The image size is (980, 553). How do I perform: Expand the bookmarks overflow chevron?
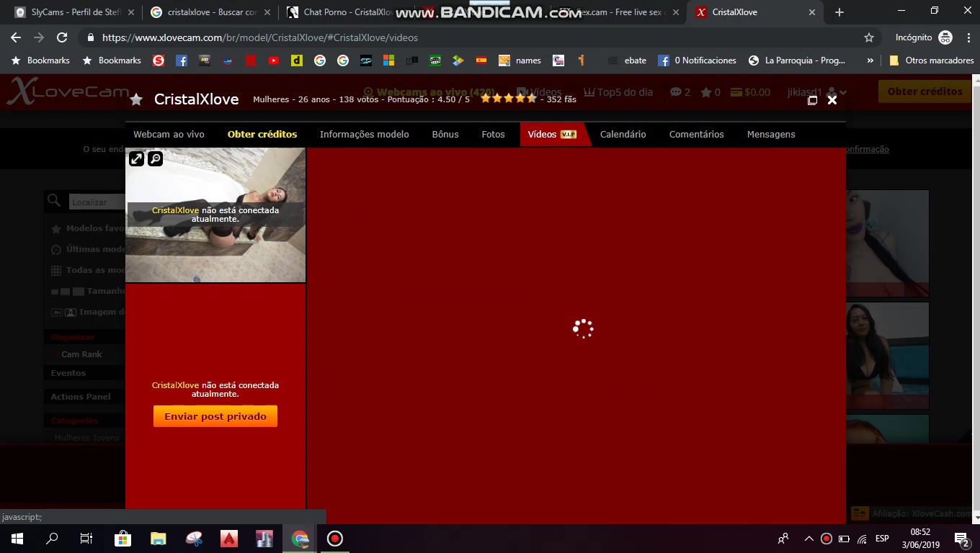[x=870, y=60]
